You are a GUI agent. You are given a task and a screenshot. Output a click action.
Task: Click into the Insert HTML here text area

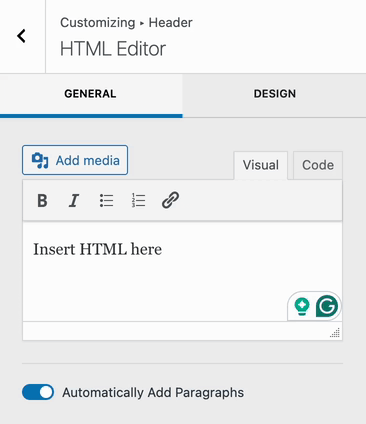pyautogui.click(x=182, y=272)
